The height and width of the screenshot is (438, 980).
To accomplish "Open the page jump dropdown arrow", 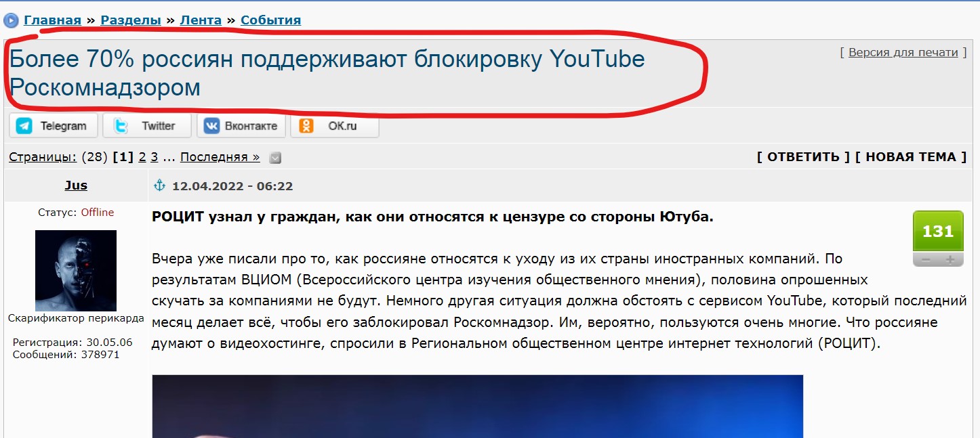I will [274, 158].
